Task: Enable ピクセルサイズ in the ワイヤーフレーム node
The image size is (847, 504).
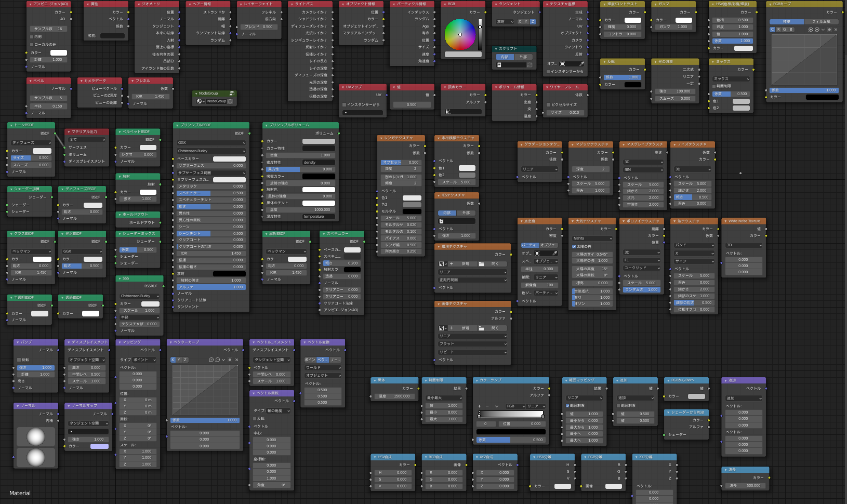Action: coord(549,104)
